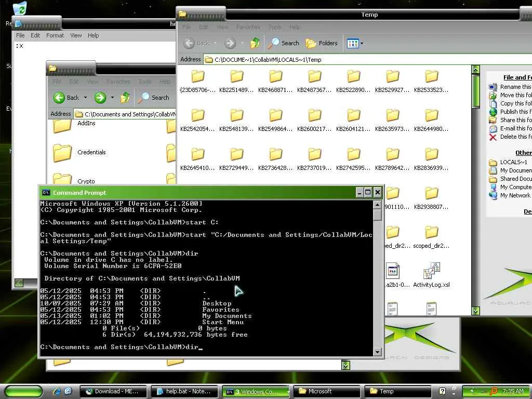Image resolution: width=532 pixels, height=399 pixels.
Task: Click Up folder icon in Temp window
Action: click(x=255, y=43)
